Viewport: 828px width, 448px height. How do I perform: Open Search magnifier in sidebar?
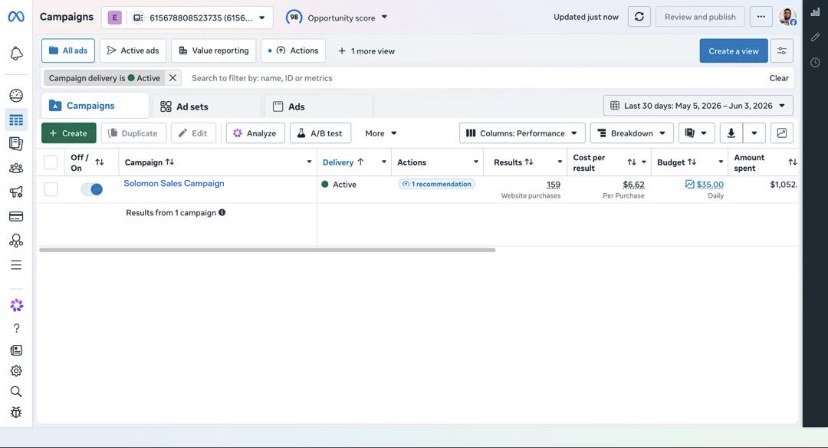pos(16,391)
